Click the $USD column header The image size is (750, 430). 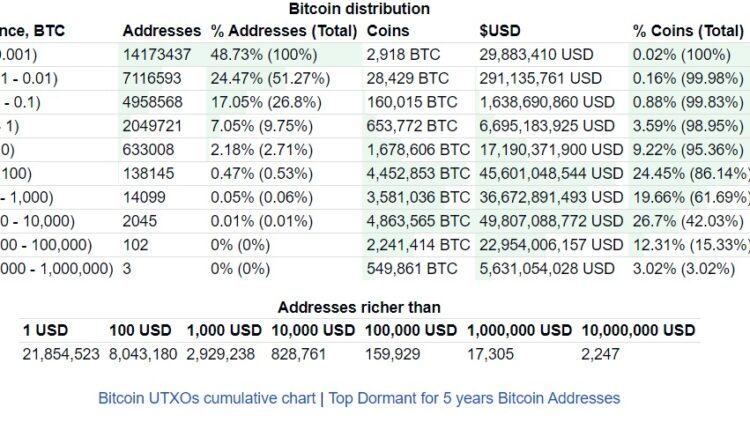500,31
